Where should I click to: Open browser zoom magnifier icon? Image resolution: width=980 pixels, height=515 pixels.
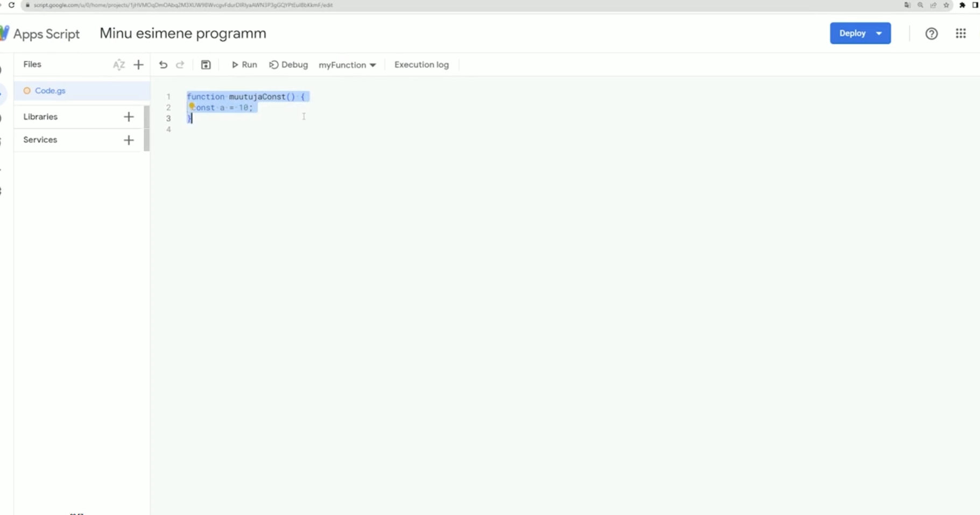tap(920, 5)
